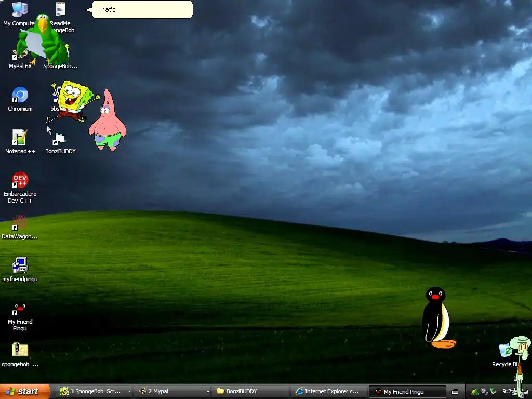Viewport: 532px width, 399px height.
Task: Switch to My Friend Pingu taskbar button
Action: coord(407,392)
